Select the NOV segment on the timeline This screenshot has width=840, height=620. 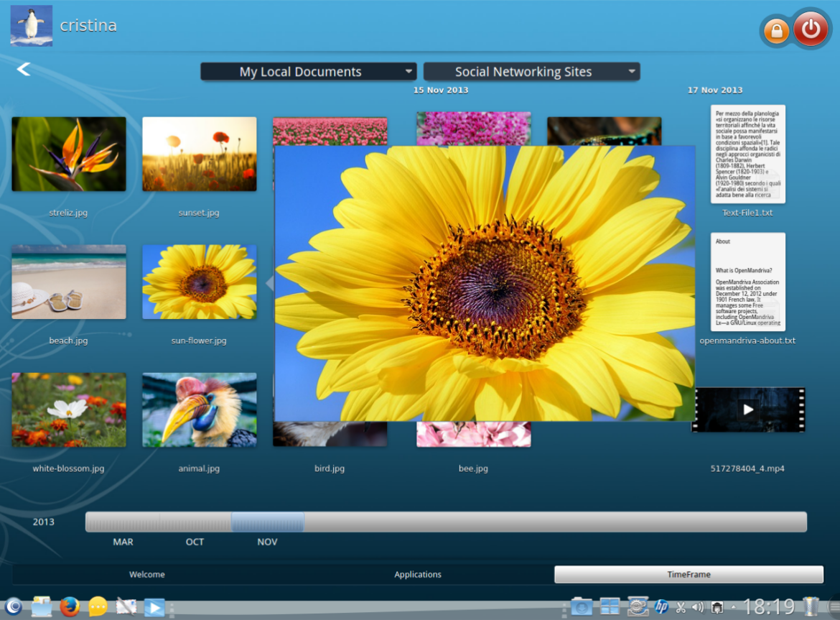click(x=267, y=522)
